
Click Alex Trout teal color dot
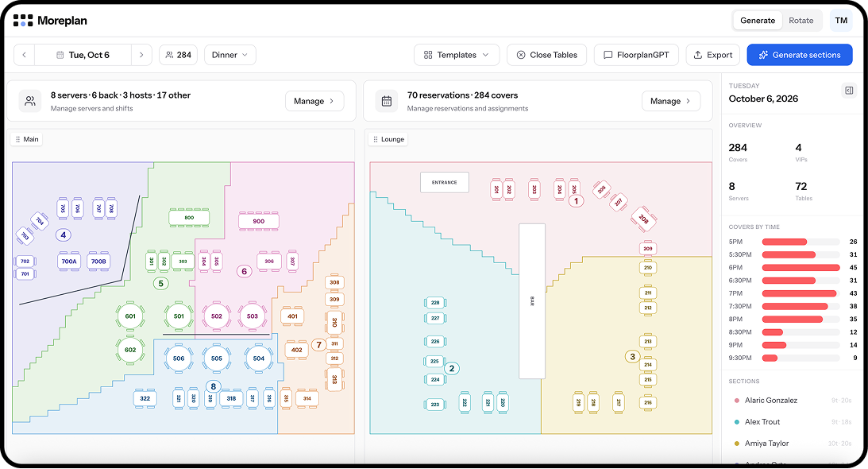737,422
